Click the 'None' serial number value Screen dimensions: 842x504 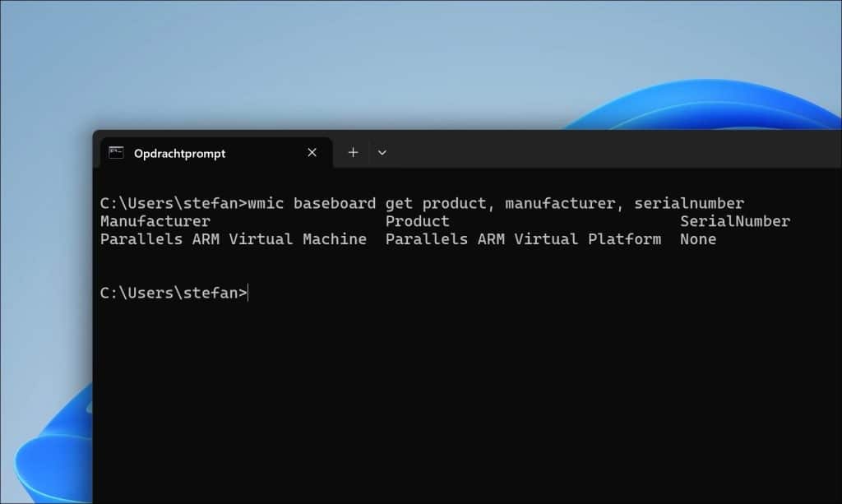(x=698, y=239)
